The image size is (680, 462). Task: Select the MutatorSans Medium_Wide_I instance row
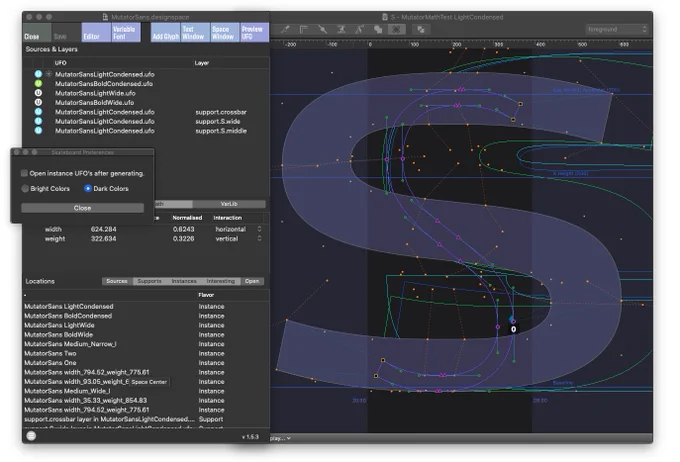tap(147, 391)
